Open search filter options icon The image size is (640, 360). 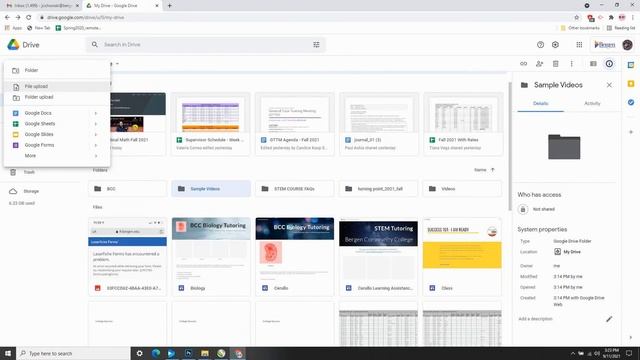[x=316, y=44]
